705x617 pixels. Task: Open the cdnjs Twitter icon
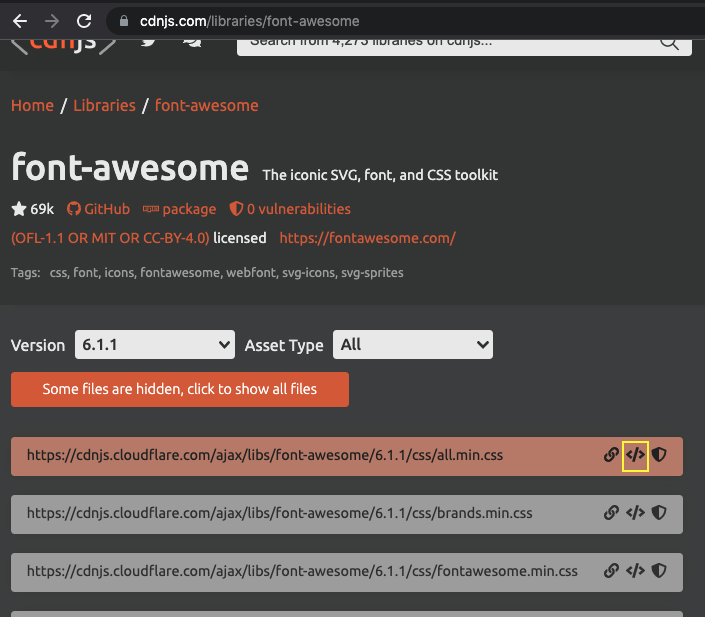coord(148,43)
